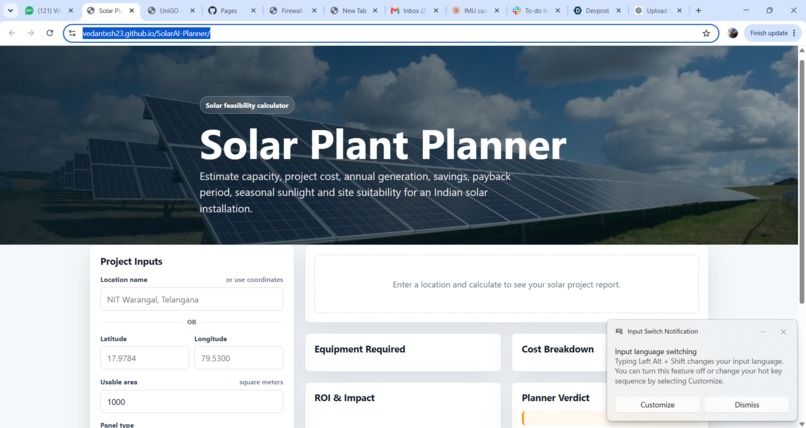This screenshot has height=428, width=806.
Task: Click the Solar feasibility calculator badge
Action: click(247, 105)
